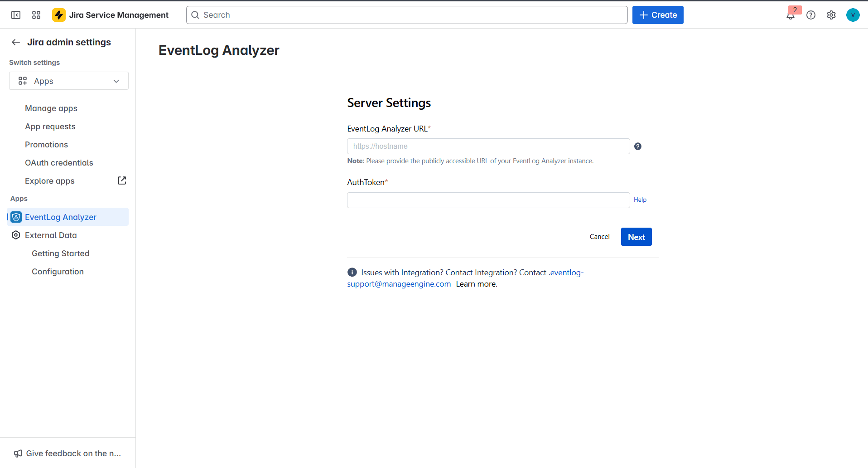
Task: Open Getting Started under External Data
Action: (60, 253)
